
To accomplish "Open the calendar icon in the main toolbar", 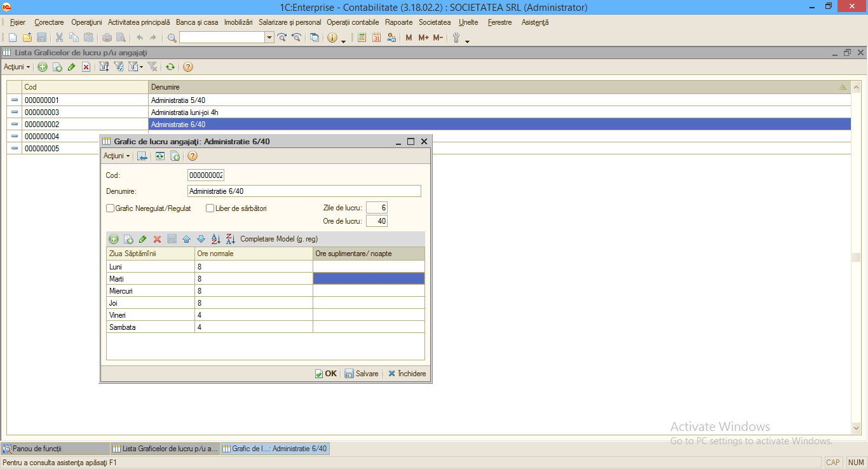I will click(376, 37).
